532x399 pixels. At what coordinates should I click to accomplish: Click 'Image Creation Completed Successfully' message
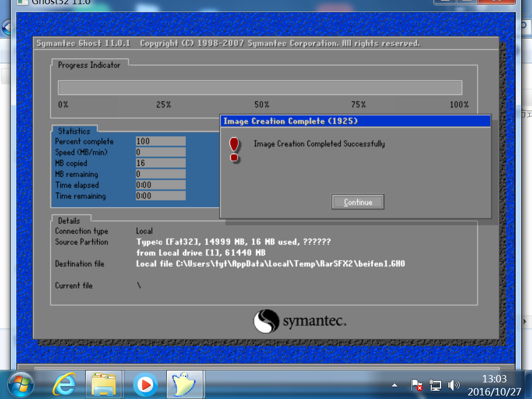click(x=320, y=144)
